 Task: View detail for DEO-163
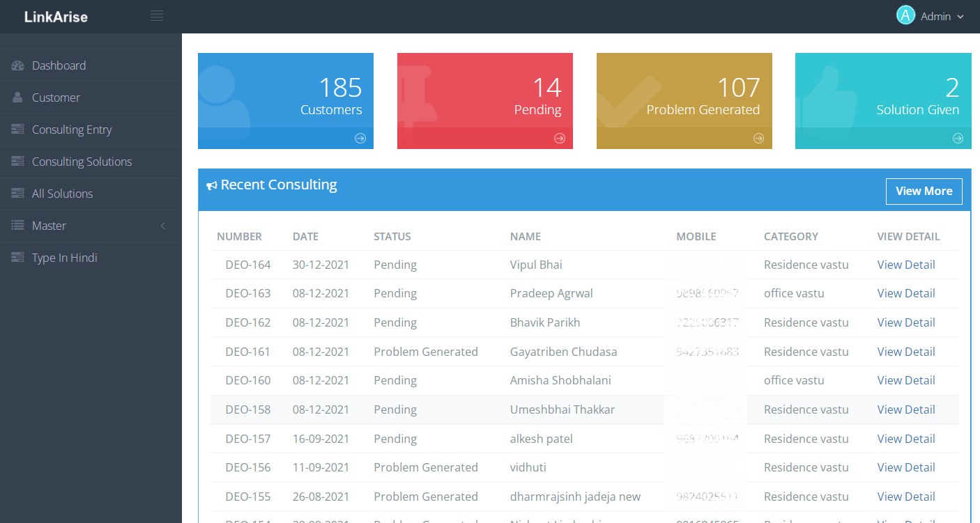click(906, 293)
